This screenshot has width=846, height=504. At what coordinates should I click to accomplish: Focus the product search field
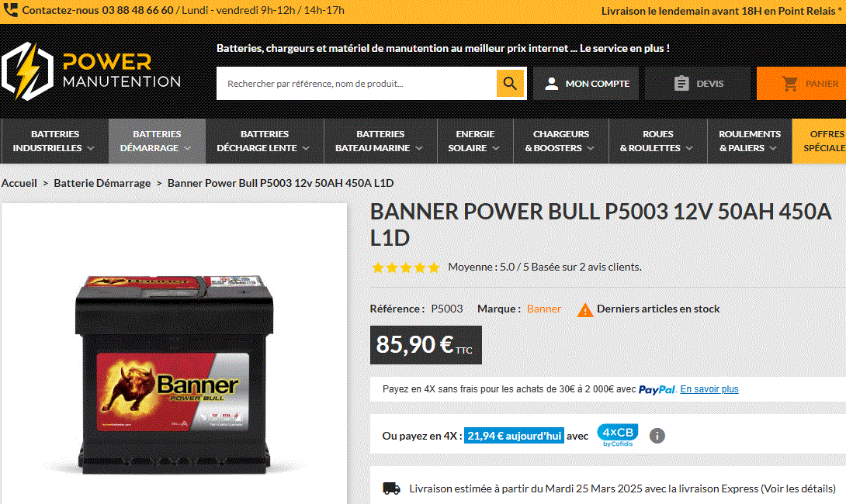coord(356,84)
